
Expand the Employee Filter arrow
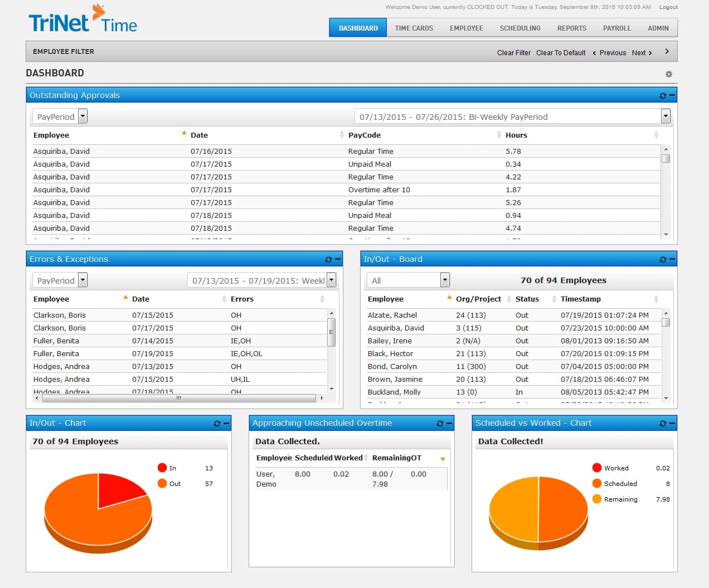[x=667, y=51]
